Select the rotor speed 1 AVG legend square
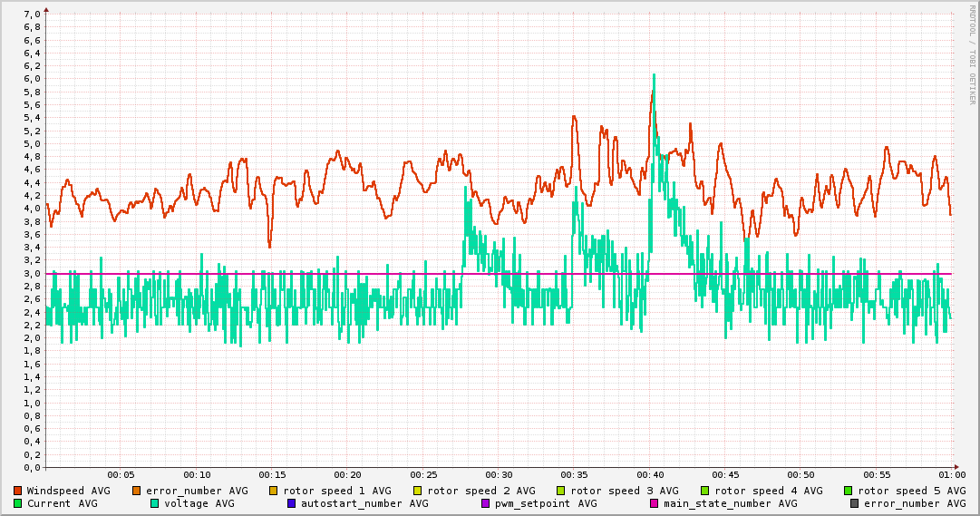Image resolution: width=980 pixels, height=516 pixels. pos(273,491)
